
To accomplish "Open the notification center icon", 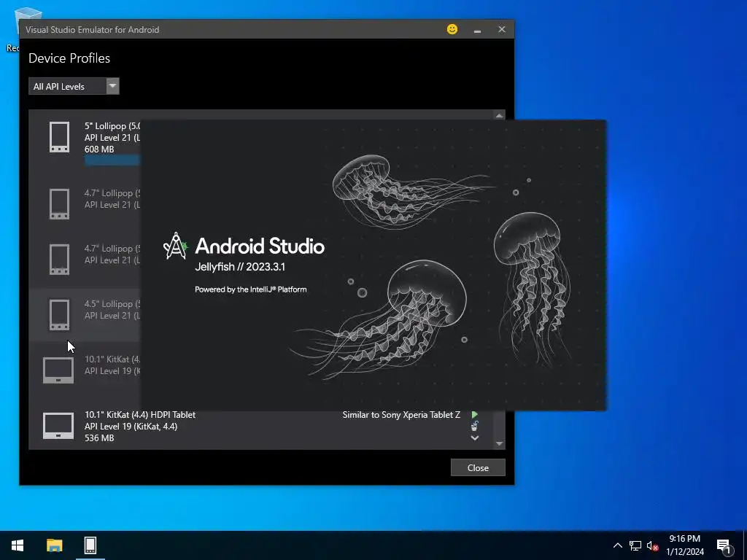I will [724, 547].
